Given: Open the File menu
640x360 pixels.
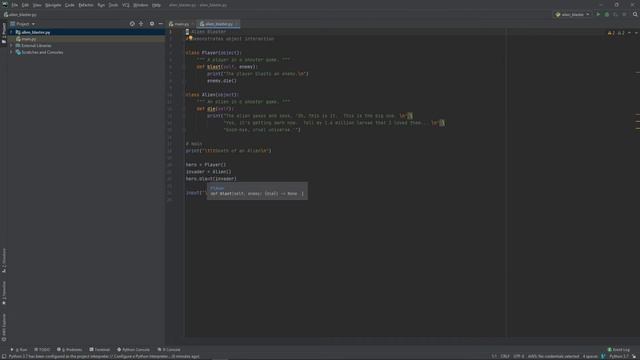Looking at the screenshot, I should point(15,5).
